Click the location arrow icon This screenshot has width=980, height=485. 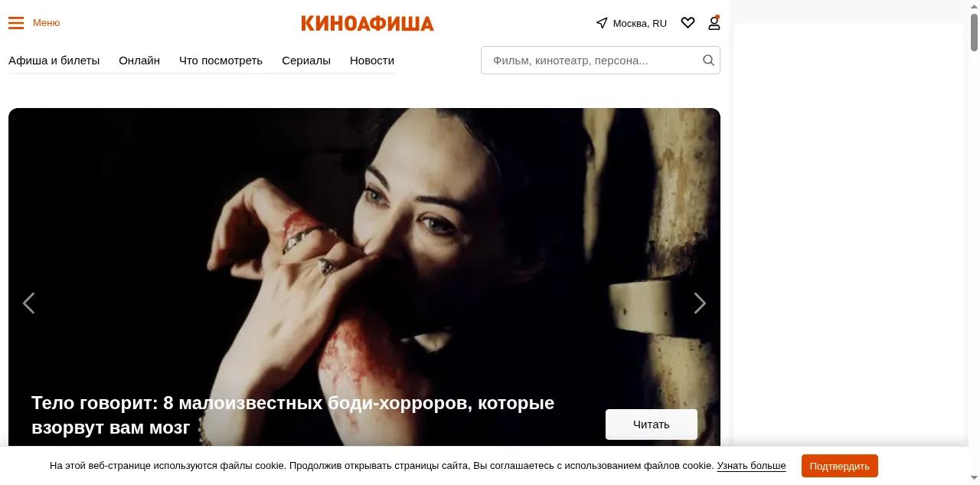pos(602,23)
